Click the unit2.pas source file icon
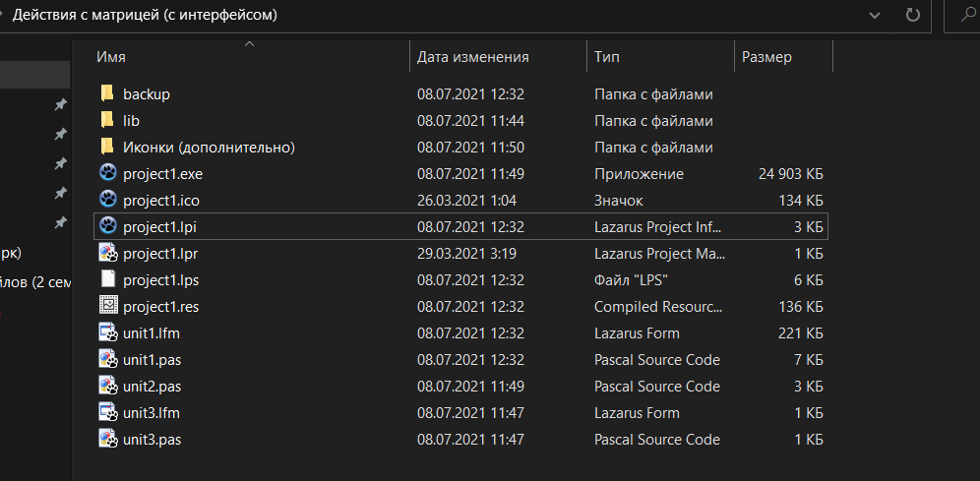This screenshot has height=481, width=980. coord(108,387)
